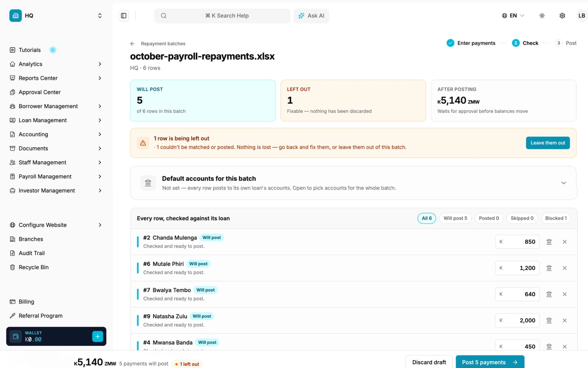This screenshot has width=588, height=368.
Task: Click the Search Help field
Action: click(x=222, y=16)
